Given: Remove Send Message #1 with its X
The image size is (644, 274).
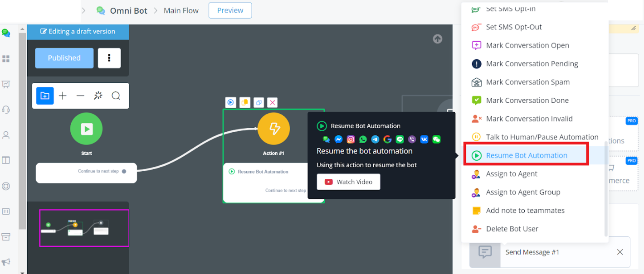Looking at the screenshot, I should tap(620, 252).
